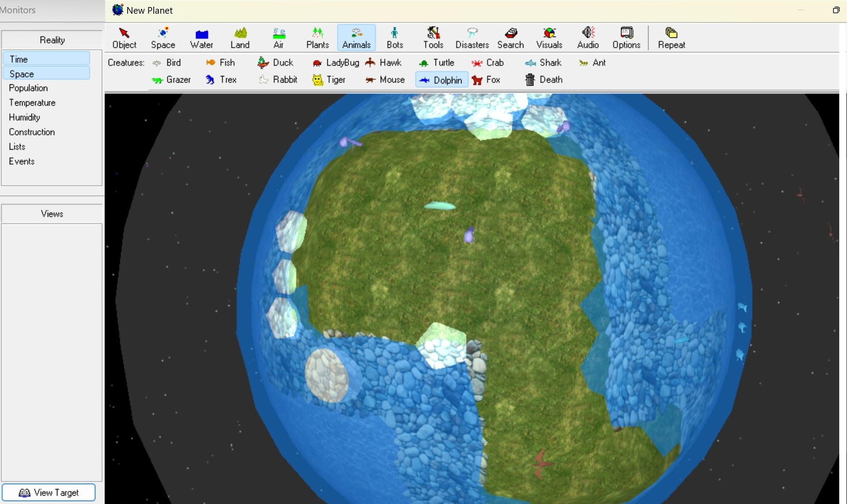Open the Water toolbar category
The width and height of the screenshot is (860, 504).
201,38
